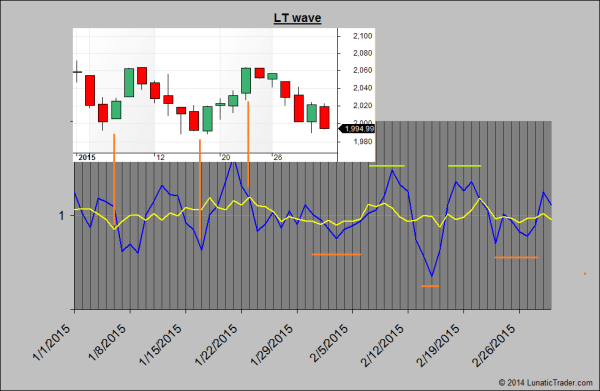The width and height of the screenshot is (600, 391).
Task: Select the 2/12/2015 date axis label
Action: [383, 344]
